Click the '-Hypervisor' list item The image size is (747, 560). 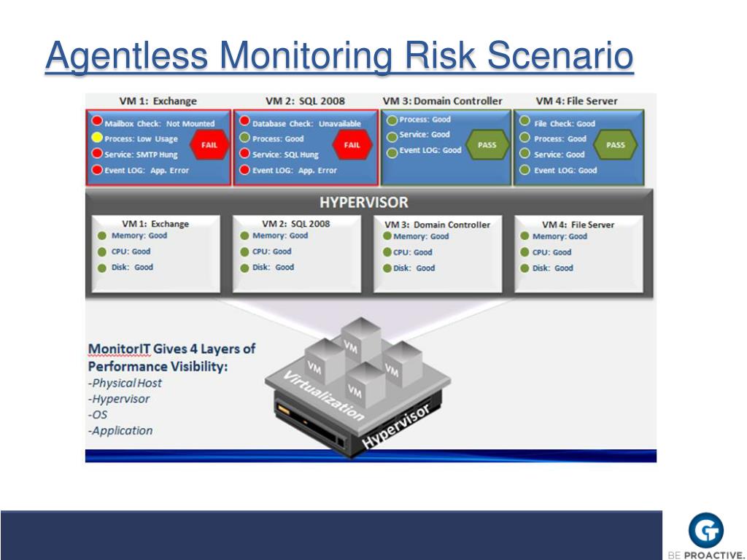click(x=119, y=399)
